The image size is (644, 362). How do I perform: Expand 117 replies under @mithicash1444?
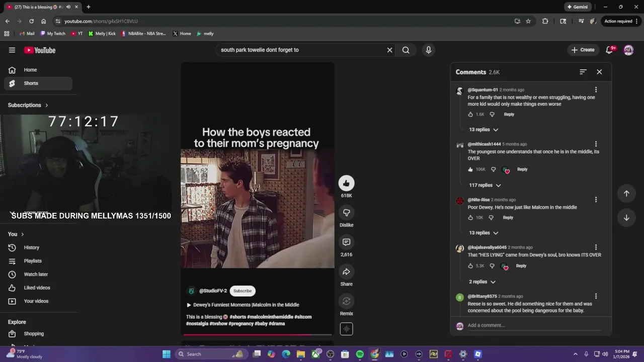(x=485, y=185)
